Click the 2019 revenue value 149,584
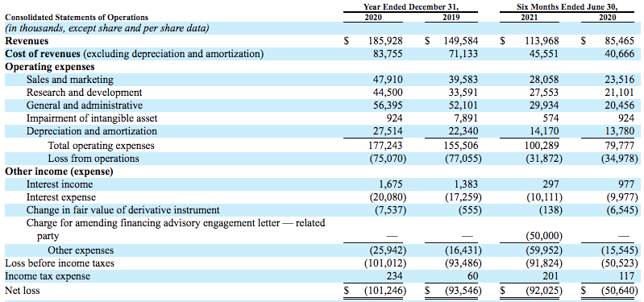This screenshot has height=302, width=644. (x=461, y=41)
